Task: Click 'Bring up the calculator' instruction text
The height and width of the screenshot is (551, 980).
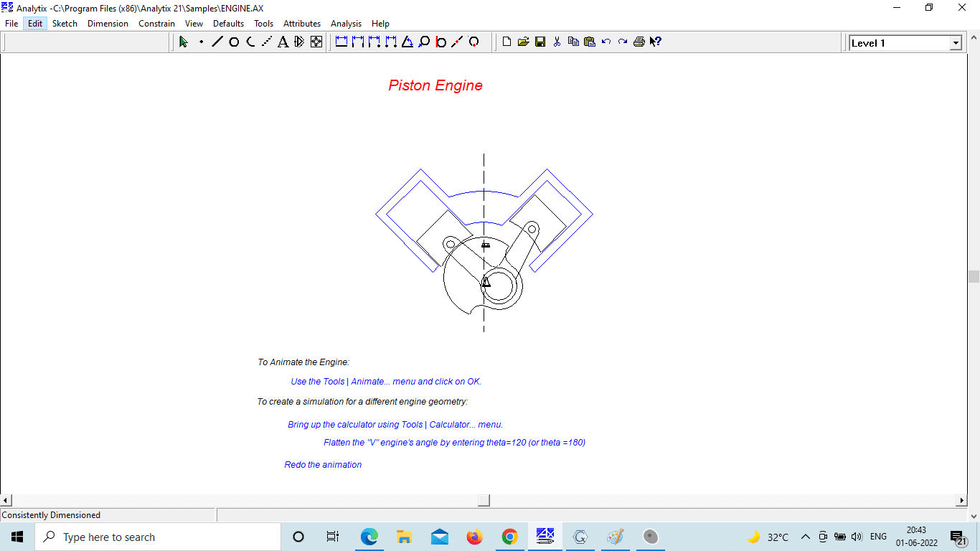Action: pyautogui.click(x=395, y=425)
